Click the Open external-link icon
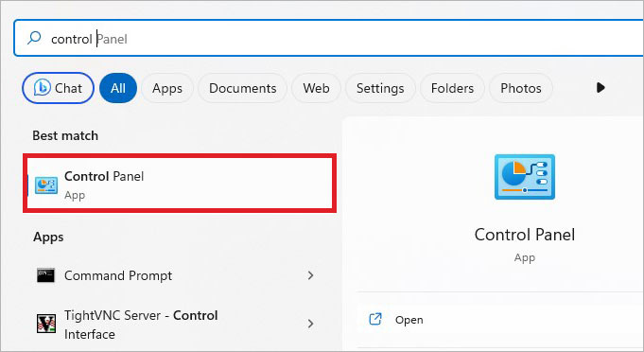 (375, 319)
